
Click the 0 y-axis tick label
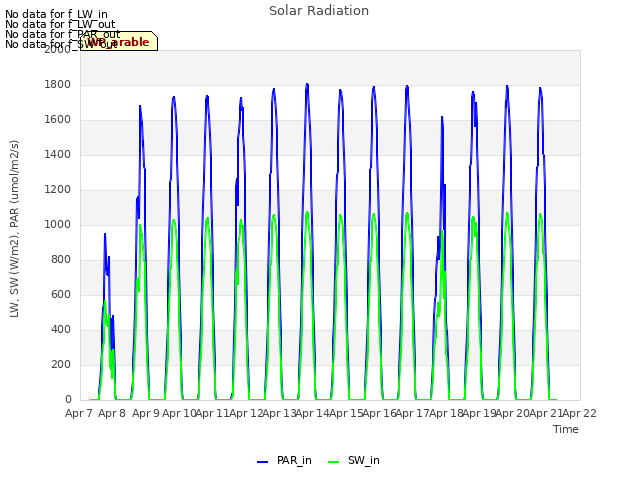click(x=68, y=400)
